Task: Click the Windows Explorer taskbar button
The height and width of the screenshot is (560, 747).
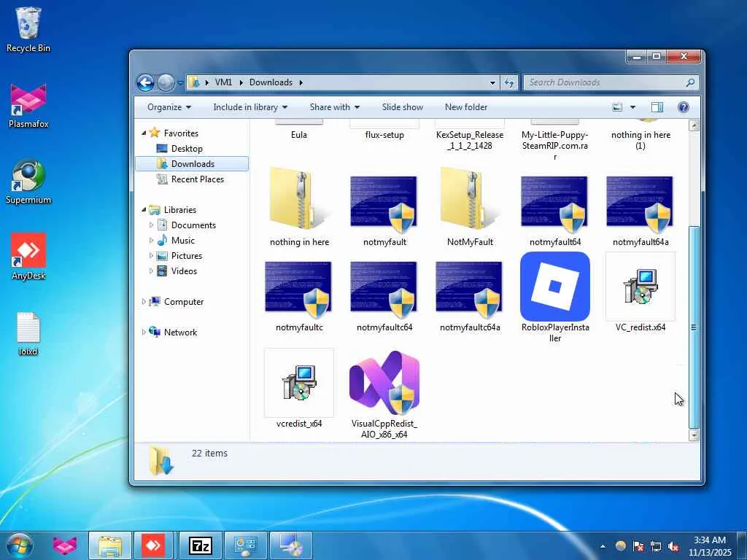Action: pyautogui.click(x=110, y=545)
